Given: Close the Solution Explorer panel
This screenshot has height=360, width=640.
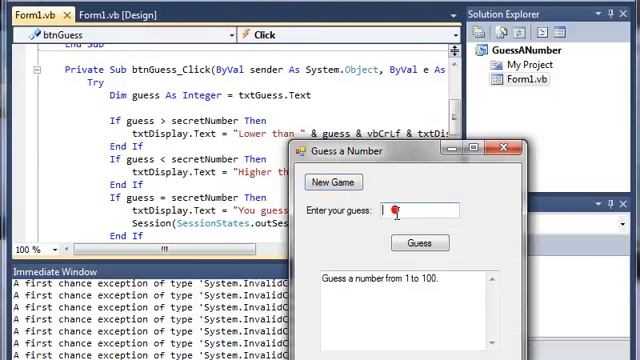Looking at the screenshot, I should click(623, 14).
